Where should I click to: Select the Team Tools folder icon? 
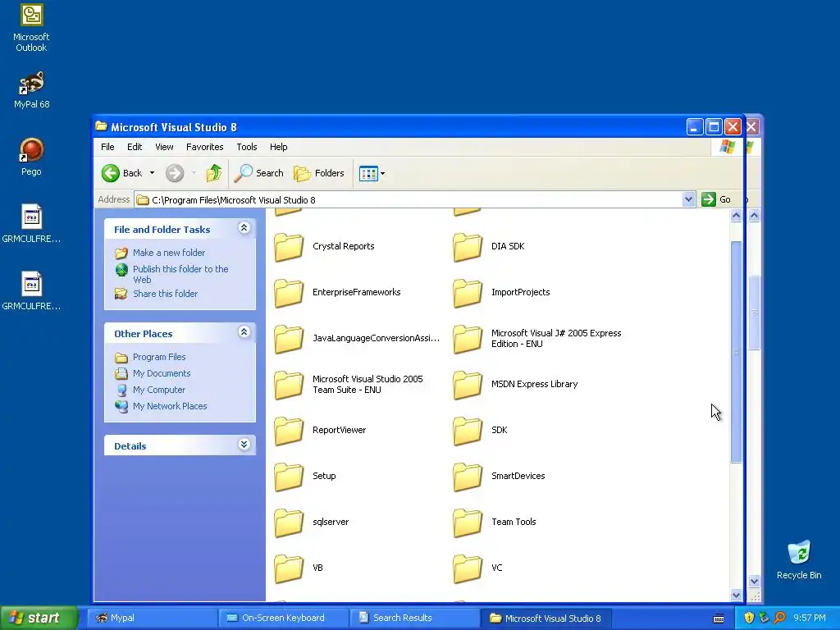click(x=467, y=523)
